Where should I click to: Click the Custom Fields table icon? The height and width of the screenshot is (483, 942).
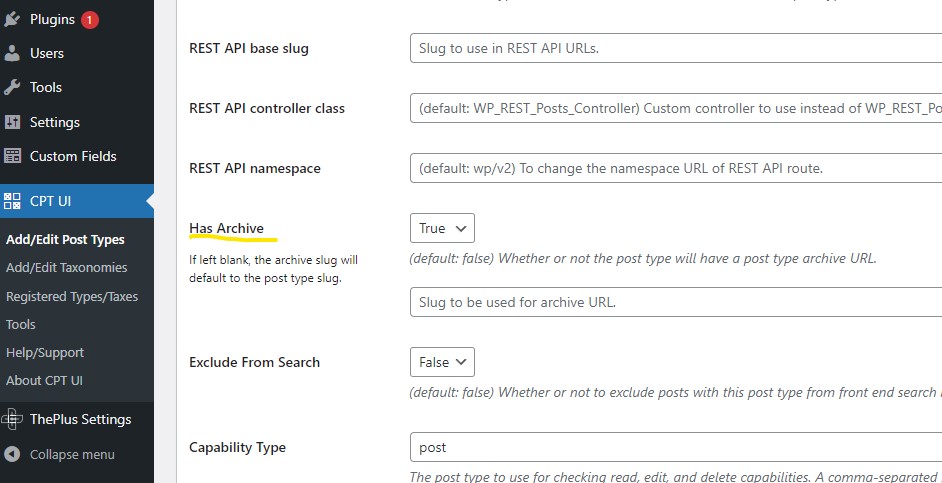pyautogui.click(x=12, y=156)
